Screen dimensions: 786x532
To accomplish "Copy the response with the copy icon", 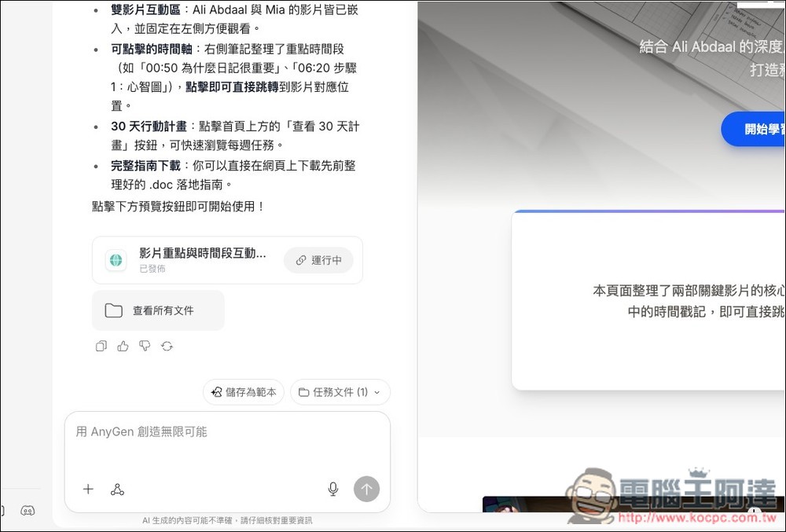I will coord(101,346).
